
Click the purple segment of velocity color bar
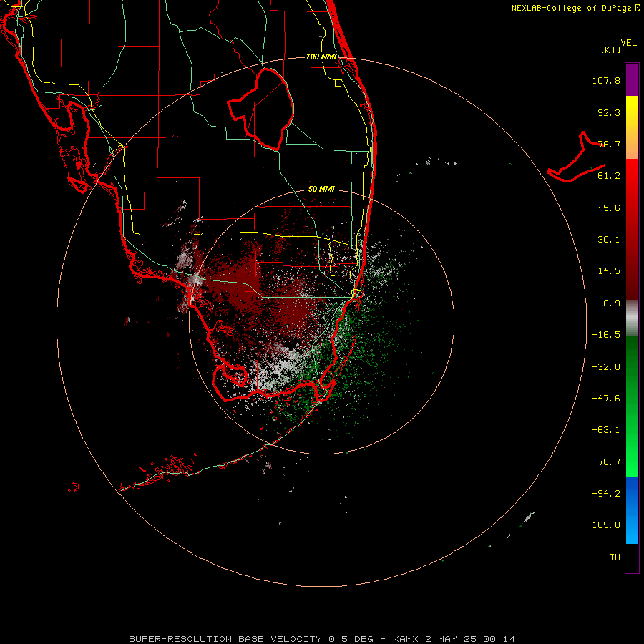point(632,79)
